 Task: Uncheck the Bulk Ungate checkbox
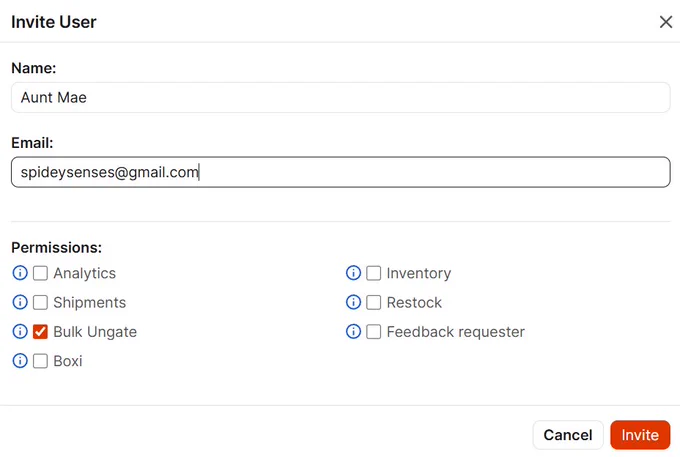40,332
